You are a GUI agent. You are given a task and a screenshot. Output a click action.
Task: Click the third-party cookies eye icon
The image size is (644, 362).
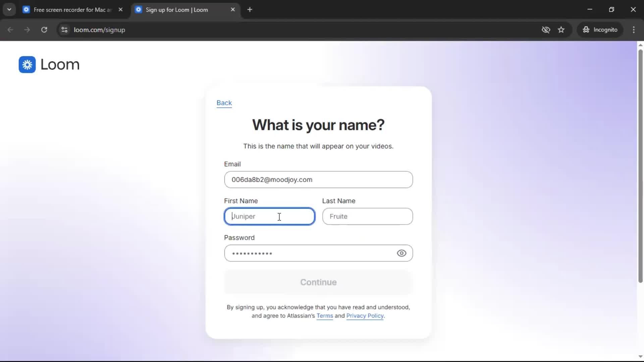pyautogui.click(x=546, y=30)
